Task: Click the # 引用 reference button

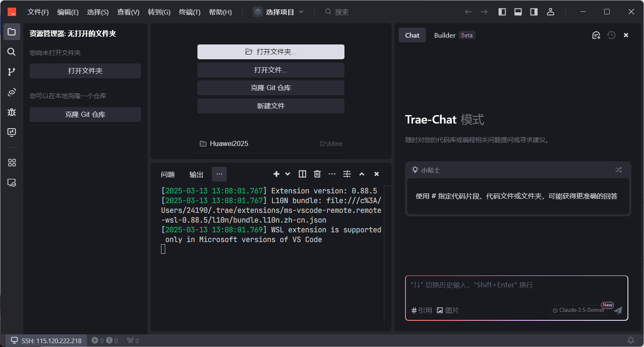Action: tap(422, 310)
